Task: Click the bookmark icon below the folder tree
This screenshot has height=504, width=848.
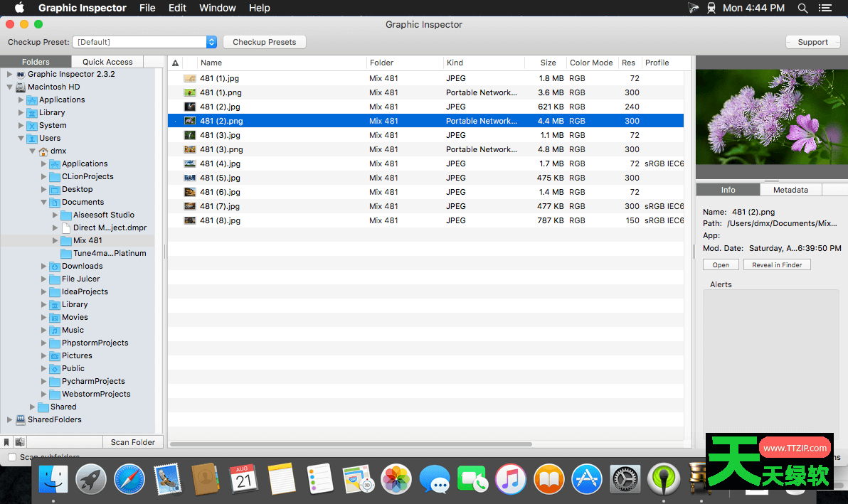Action: coord(6,442)
